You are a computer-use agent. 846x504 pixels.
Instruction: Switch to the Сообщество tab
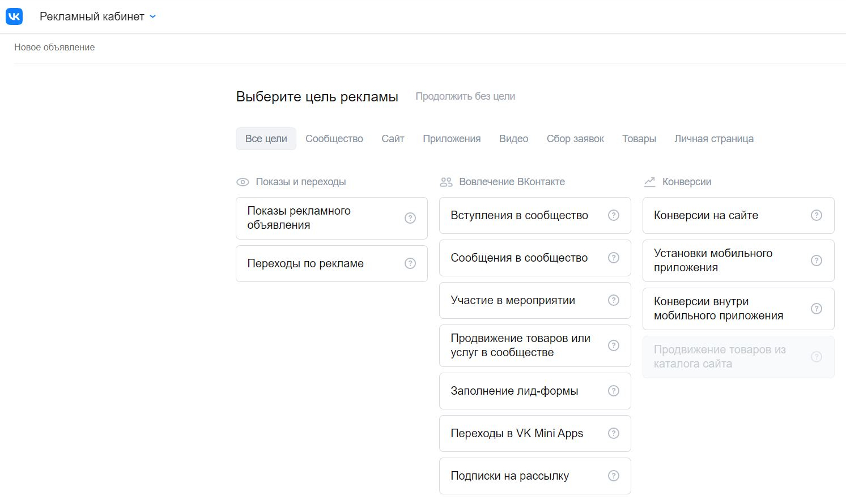(x=334, y=139)
